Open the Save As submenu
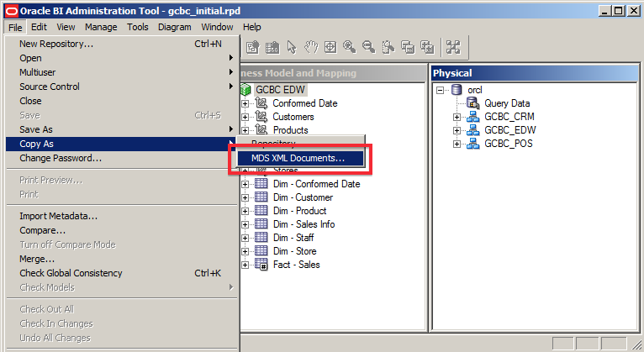The width and height of the screenshot is (644, 352). [x=122, y=129]
